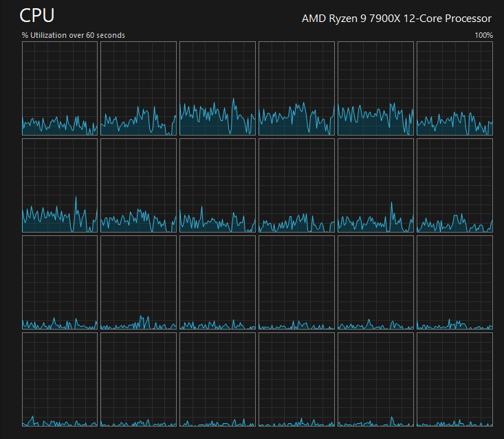Select the first core graph in row two
504x439 pixels.
tap(60, 186)
